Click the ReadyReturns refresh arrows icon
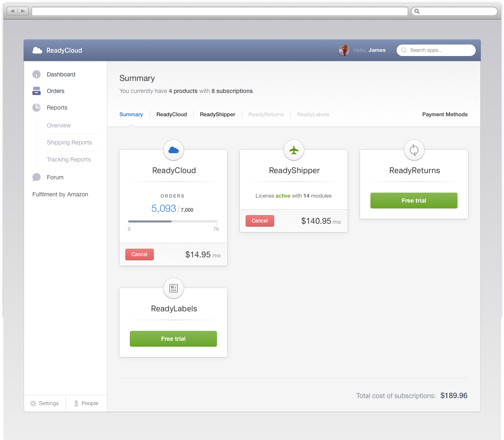The width and height of the screenshot is (504, 440). tap(414, 150)
